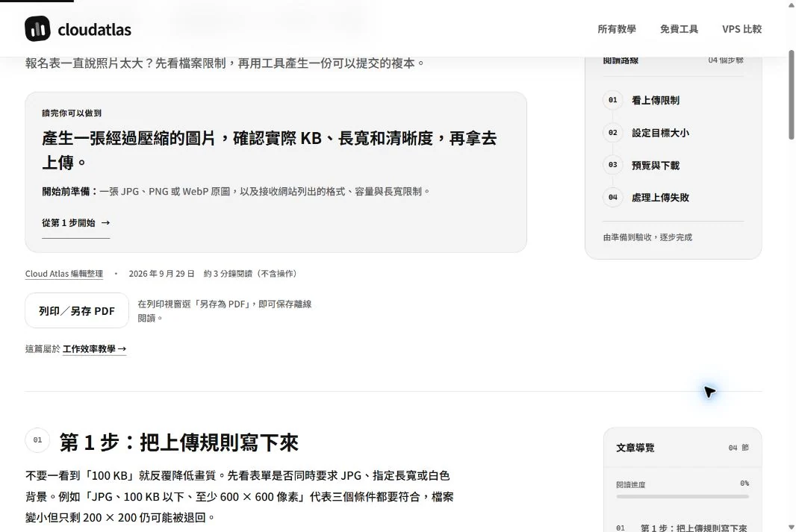This screenshot has width=796, height=532.
Task: Click the arrow beside 從第 1 步開始
Action: (105, 222)
